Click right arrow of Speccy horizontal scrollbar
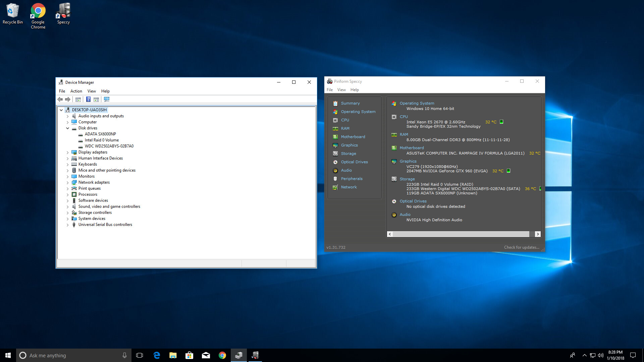Screen dimensions: 644x362 pyautogui.click(x=538, y=234)
